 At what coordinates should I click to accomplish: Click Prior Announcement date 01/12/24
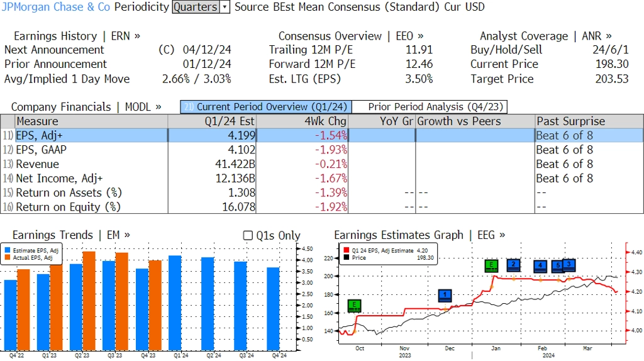(x=207, y=64)
